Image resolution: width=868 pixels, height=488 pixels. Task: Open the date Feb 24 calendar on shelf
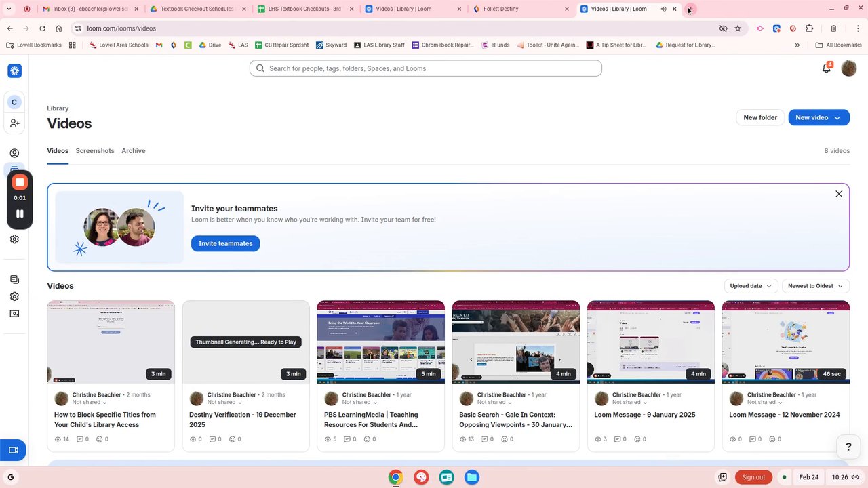pyautogui.click(x=808, y=477)
